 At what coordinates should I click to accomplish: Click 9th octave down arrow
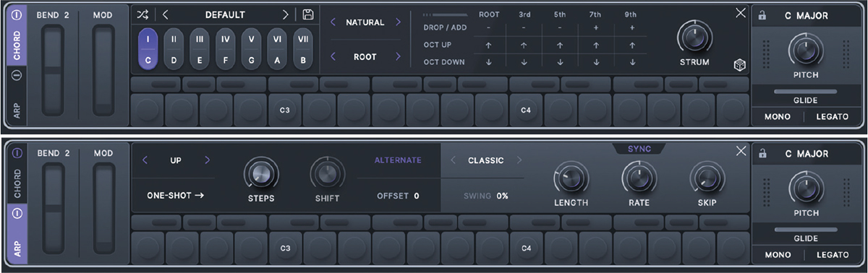[x=631, y=62]
